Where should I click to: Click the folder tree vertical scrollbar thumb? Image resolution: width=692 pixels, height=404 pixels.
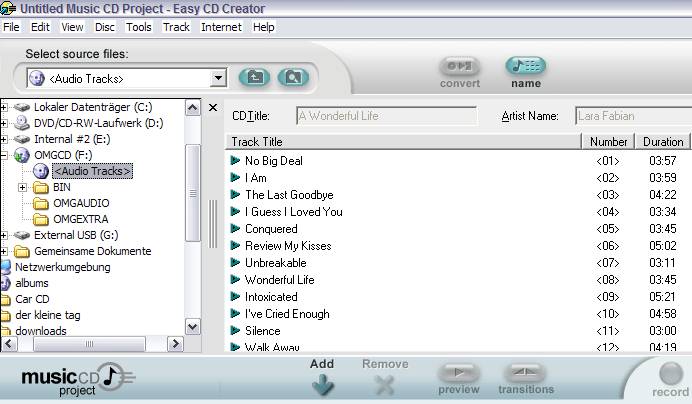(x=192, y=193)
